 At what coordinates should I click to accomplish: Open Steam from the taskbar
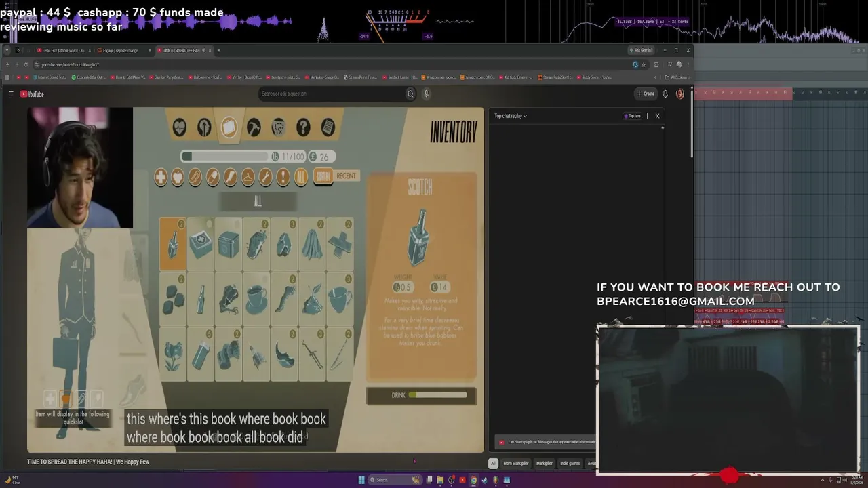pos(484,480)
